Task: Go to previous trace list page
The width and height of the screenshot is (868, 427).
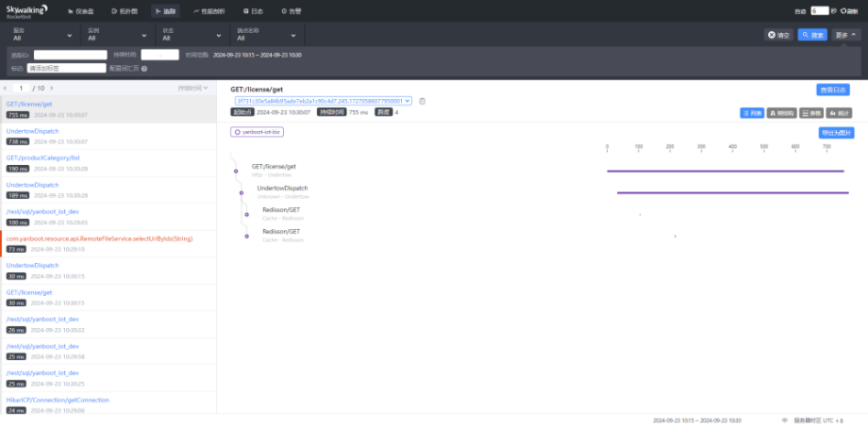Action: [5, 88]
